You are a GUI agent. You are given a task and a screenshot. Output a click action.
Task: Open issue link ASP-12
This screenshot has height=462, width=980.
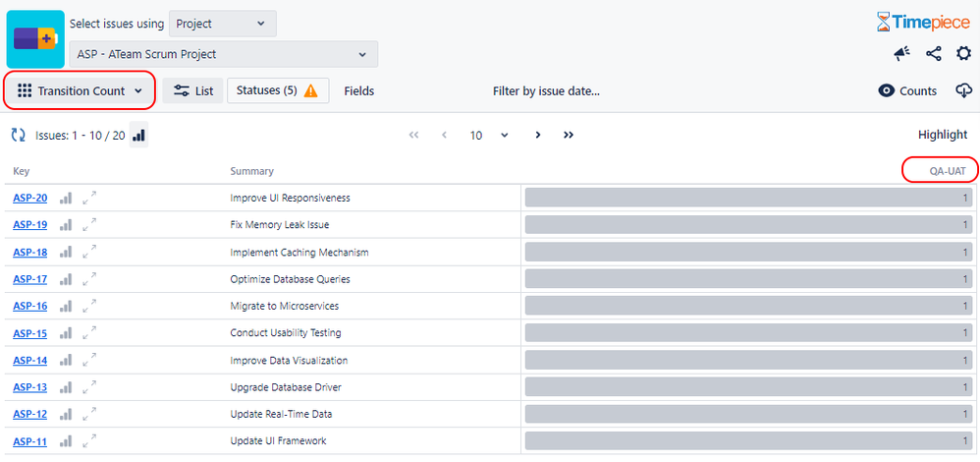[x=30, y=415]
